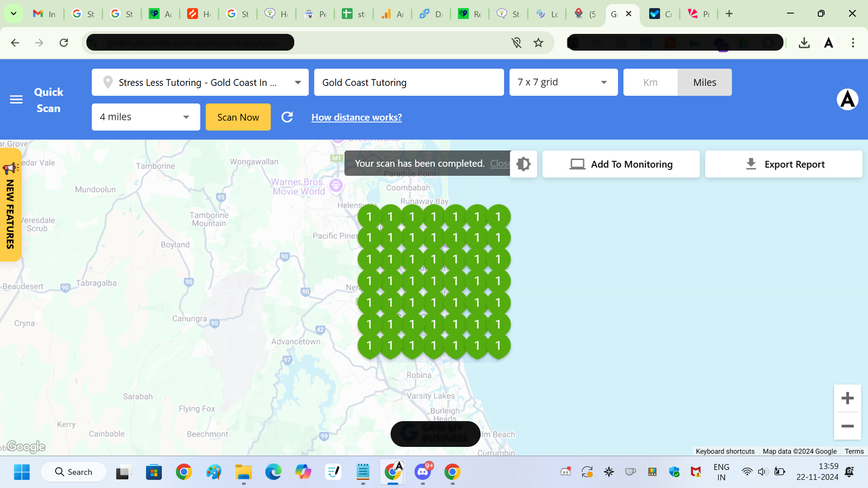Image resolution: width=868 pixels, height=488 pixels.
Task: Click the account avatar circle with letter A
Action: pos(847,99)
